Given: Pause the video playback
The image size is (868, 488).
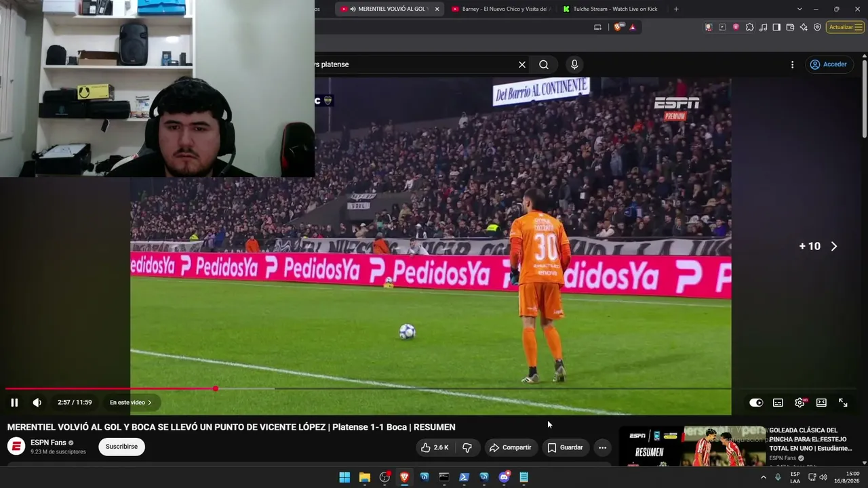Looking at the screenshot, I should tap(14, 403).
